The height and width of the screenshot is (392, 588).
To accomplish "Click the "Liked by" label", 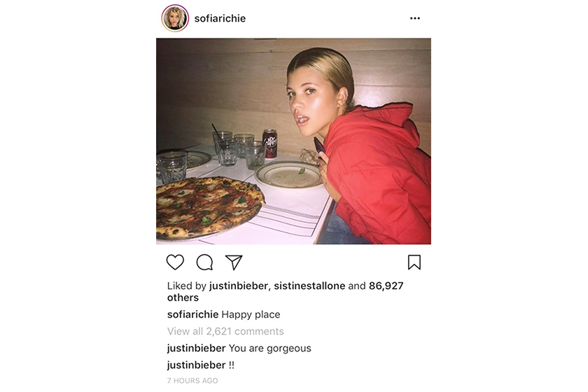I will [x=187, y=286].
